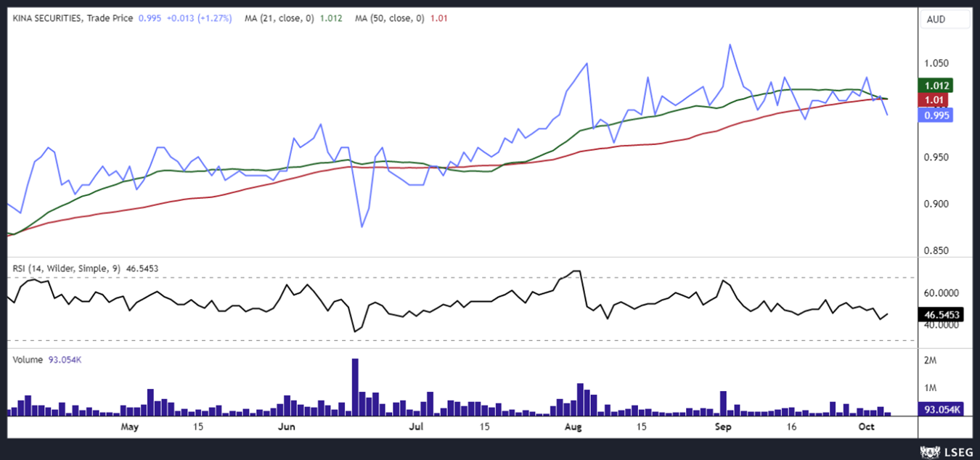980x460 pixels.
Task: Select the Volume indicator label
Action: [x=28, y=359]
